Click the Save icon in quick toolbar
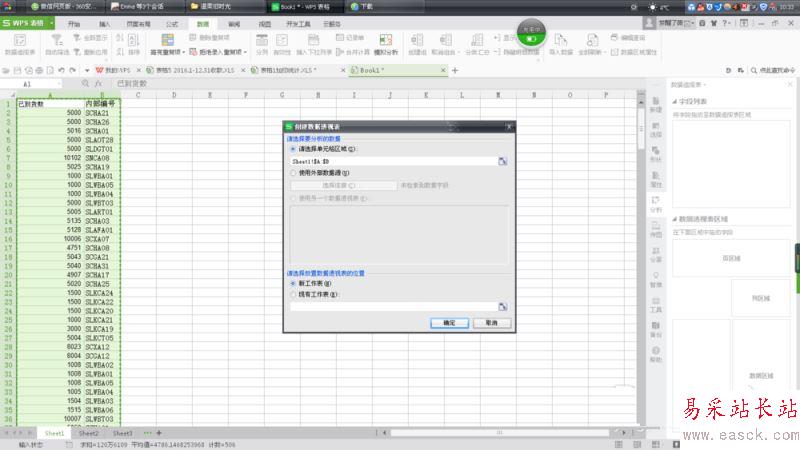Screen dimensions: 800x450 [x=17, y=70]
